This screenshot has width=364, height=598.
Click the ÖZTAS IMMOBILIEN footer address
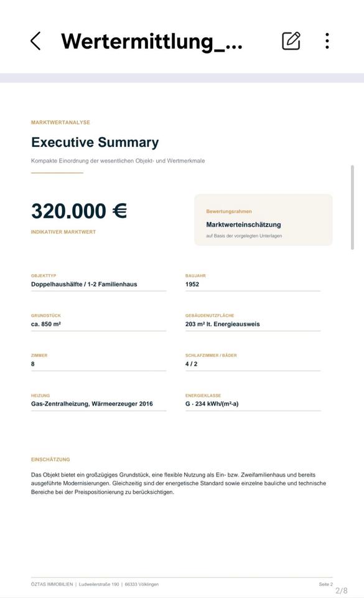(95, 584)
